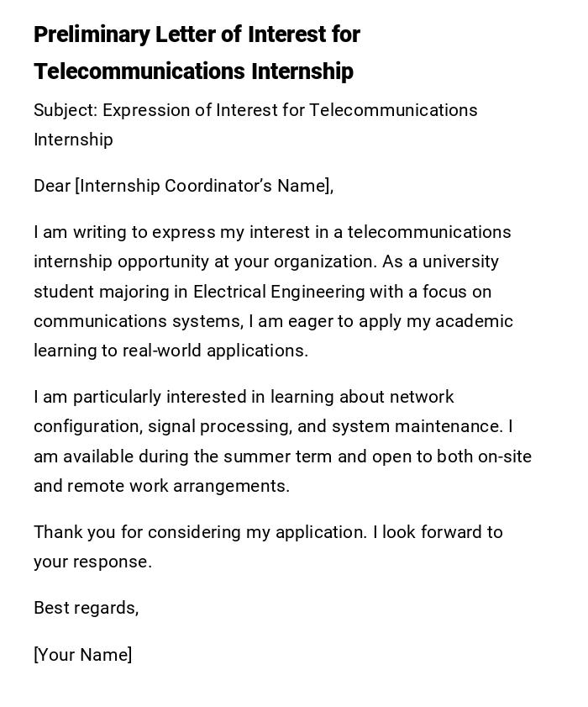The image size is (588, 707).
Task: Click "Telecommunications Internship" in the bold title
Action: [x=193, y=71]
